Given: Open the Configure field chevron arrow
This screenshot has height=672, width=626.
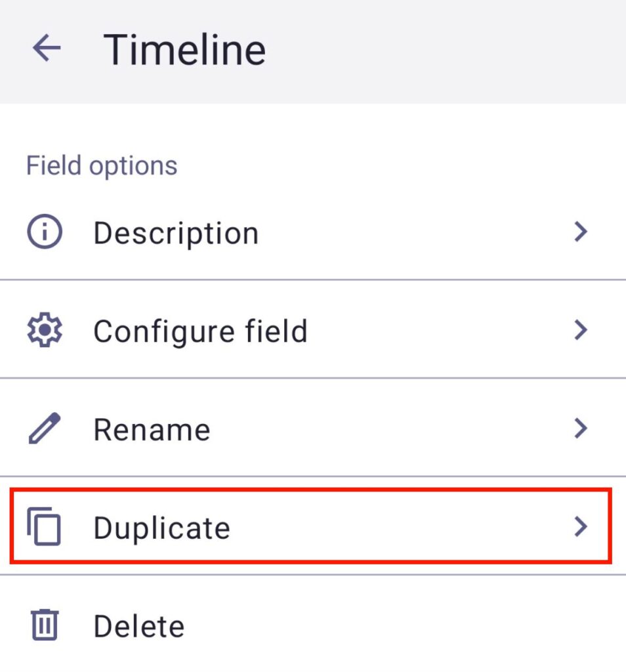Looking at the screenshot, I should (x=580, y=330).
